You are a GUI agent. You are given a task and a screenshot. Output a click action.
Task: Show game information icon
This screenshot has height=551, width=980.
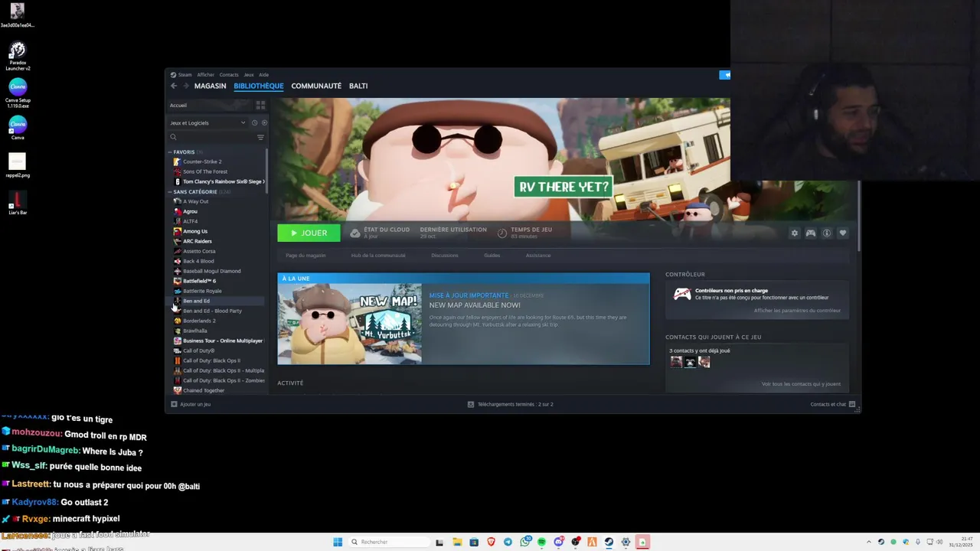pyautogui.click(x=827, y=233)
